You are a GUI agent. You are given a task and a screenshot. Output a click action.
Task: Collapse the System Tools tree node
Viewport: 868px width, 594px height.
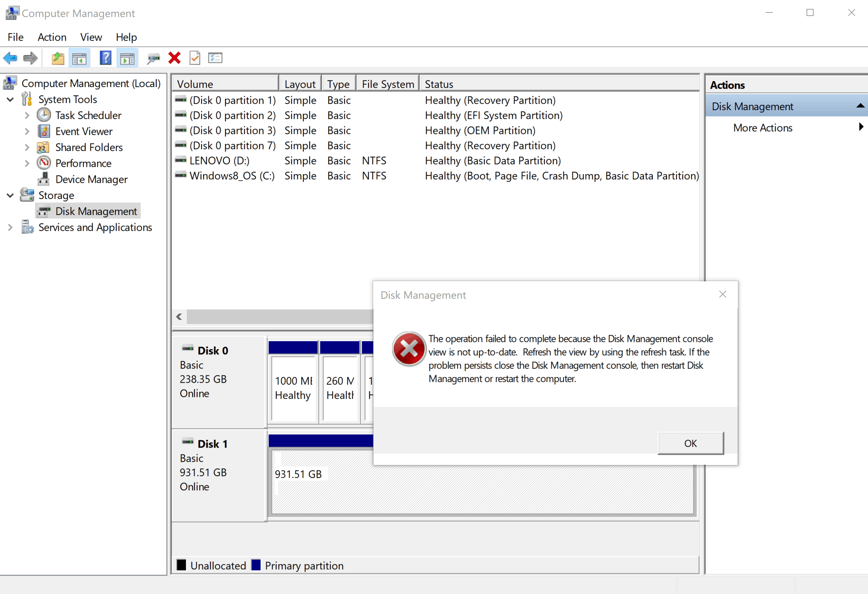point(10,99)
